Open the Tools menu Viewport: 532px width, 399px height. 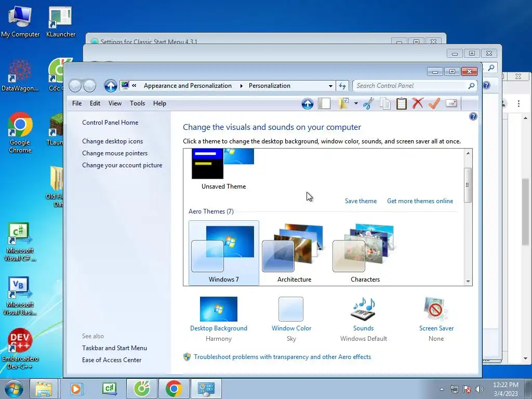[137, 103]
